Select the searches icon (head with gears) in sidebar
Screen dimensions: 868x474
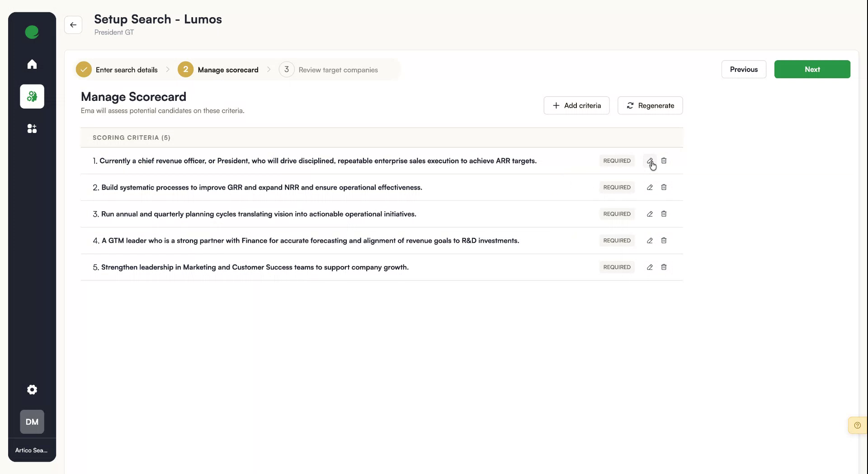[x=32, y=96]
